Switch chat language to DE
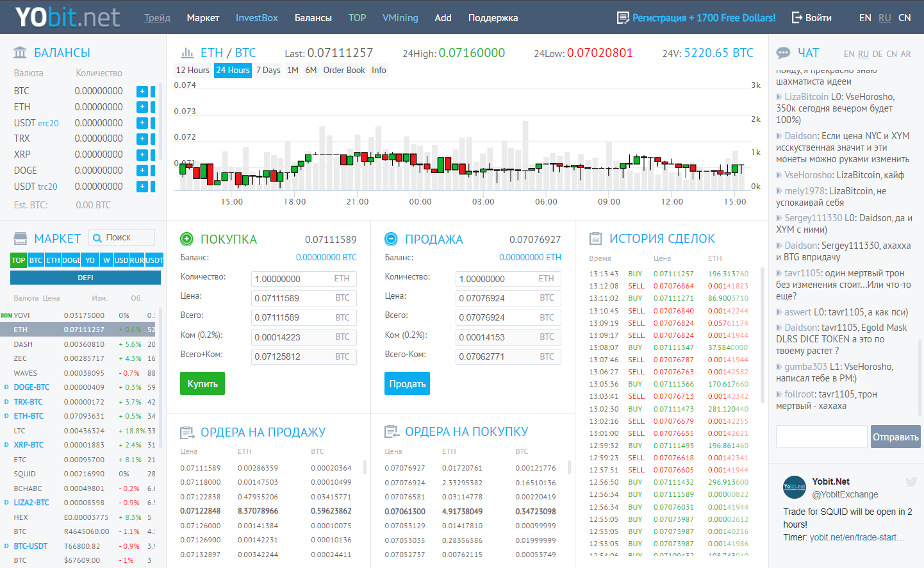Image resolution: width=924 pixels, height=568 pixels. (x=877, y=54)
